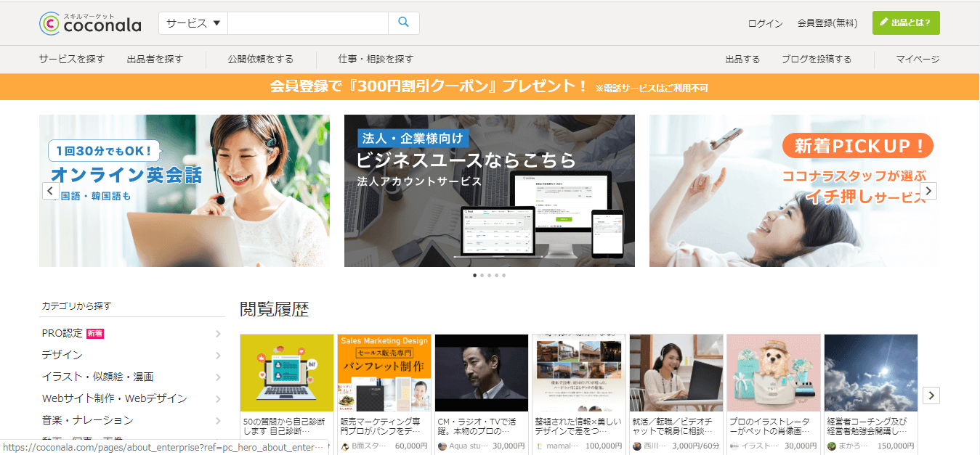Screen dimensions: 980x455
Task: Click the magnifying glass search button
Action: pos(403,23)
